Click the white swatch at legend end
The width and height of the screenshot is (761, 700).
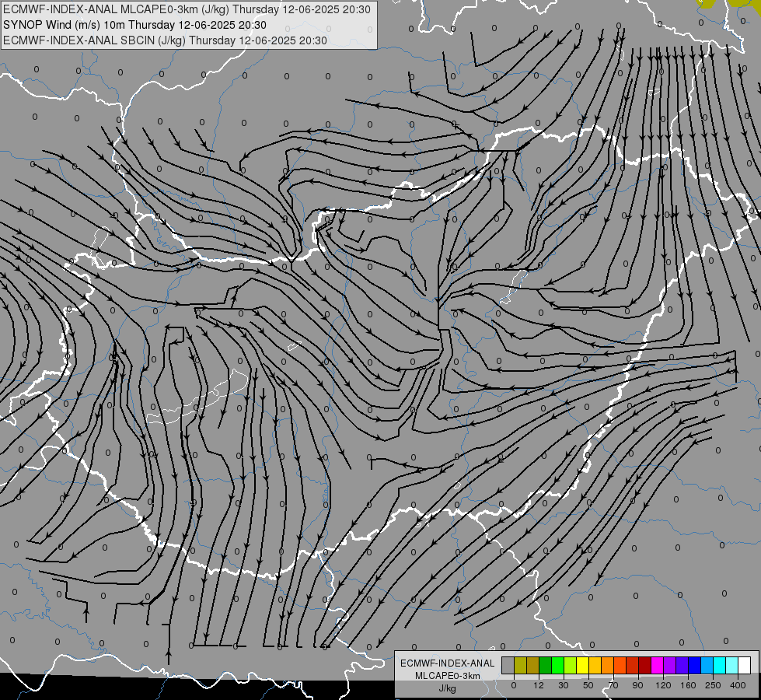coord(745,665)
